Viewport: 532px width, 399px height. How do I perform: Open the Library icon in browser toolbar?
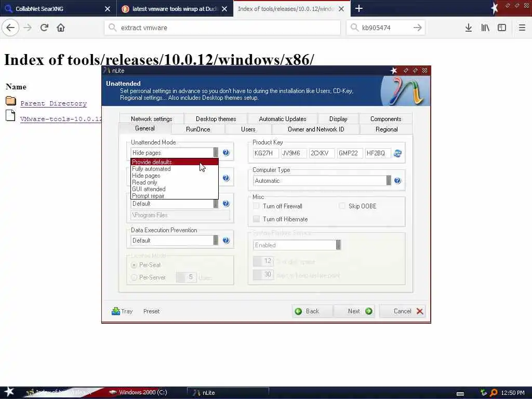(485, 28)
